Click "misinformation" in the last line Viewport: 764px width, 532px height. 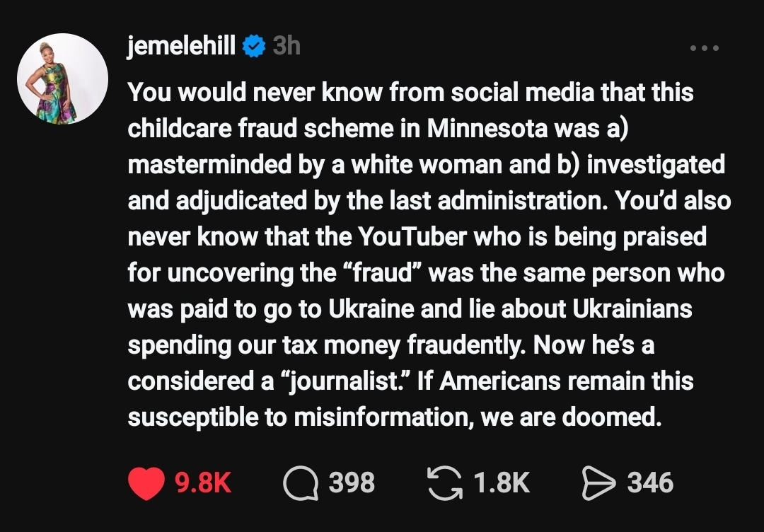[x=383, y=417]
